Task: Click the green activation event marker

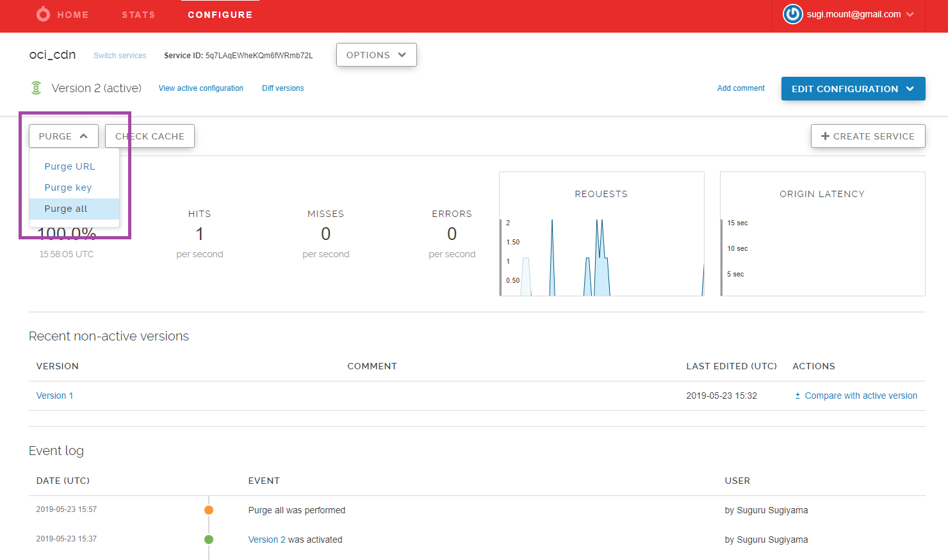Action: [209, 540]
